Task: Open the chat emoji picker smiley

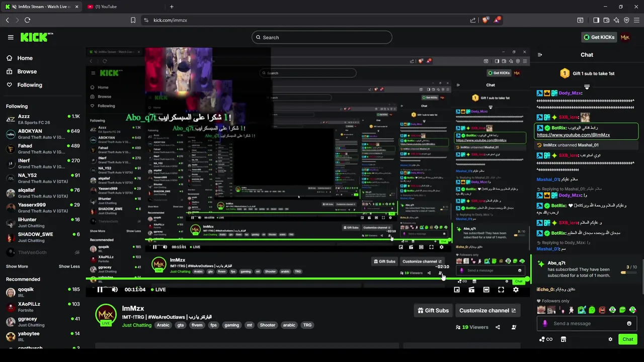Action: tap(629, 323)
